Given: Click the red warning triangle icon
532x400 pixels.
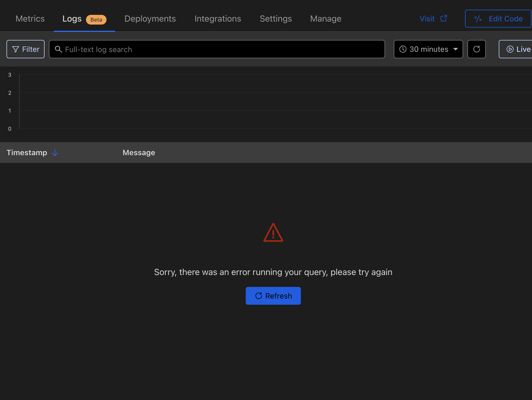Looking at the screenshot, I should point(273,233).
